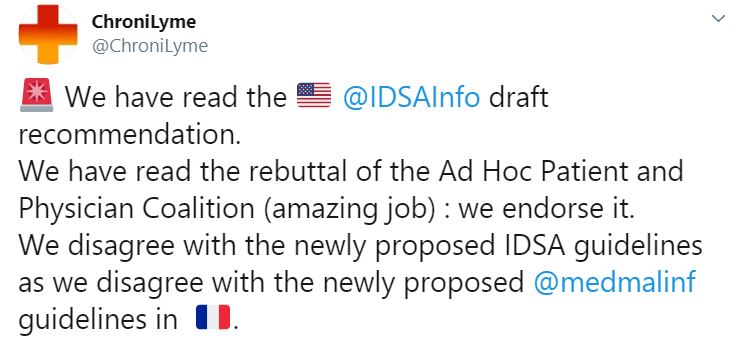Open the @medmalinf mention link
The height and width of the screenshot is (362, 747).
615,282
